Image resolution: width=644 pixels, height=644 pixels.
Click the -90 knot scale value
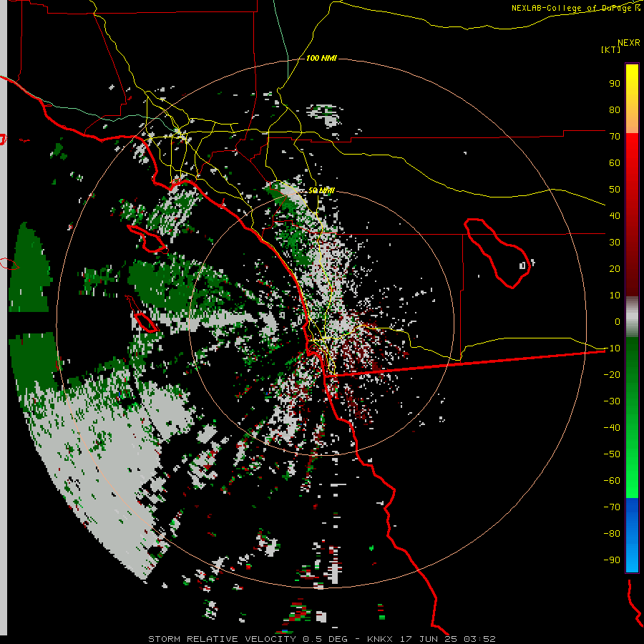(612, 560)
